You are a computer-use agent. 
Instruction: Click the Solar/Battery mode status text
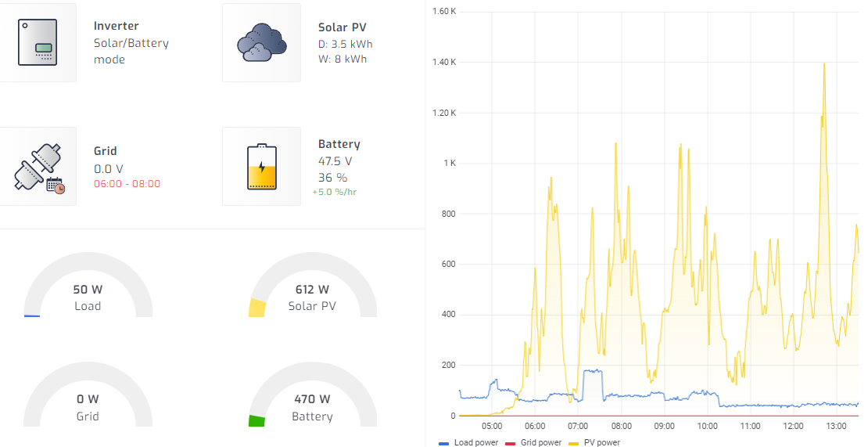(x=131, y=51)
